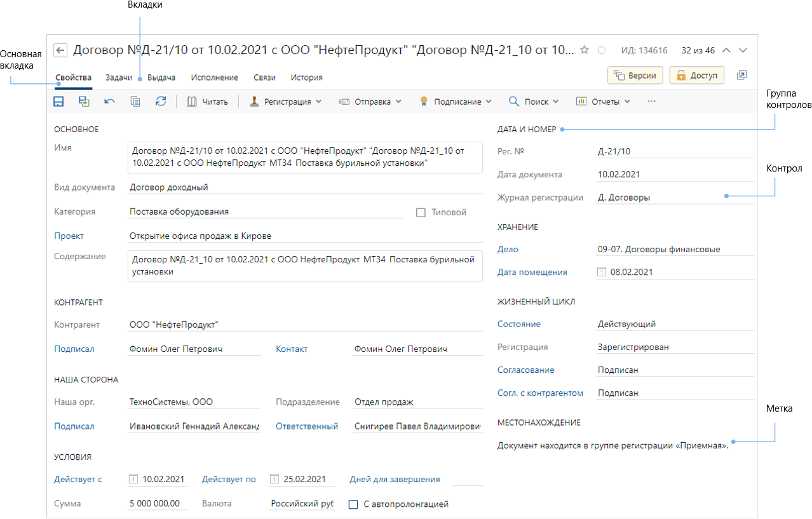Click the Save icon in toolbar
Image resolution: width=812 pixels, height=519 pixels.
point(58,101)
